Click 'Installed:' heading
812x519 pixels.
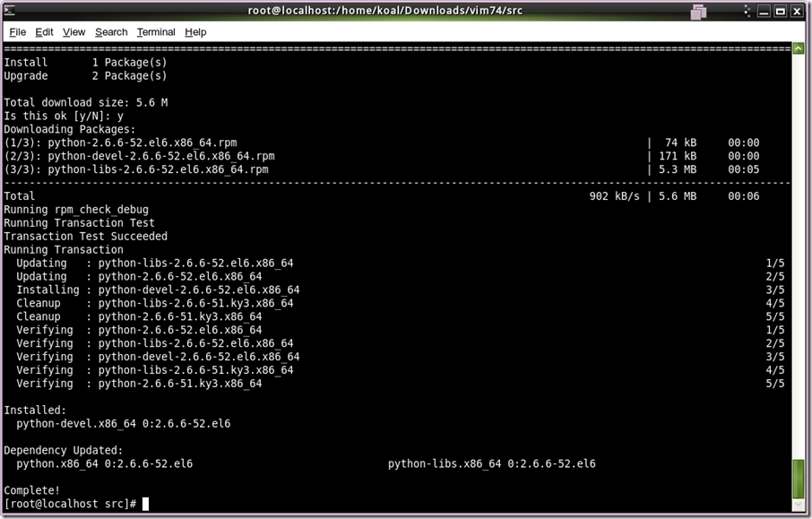coord(35,410)
